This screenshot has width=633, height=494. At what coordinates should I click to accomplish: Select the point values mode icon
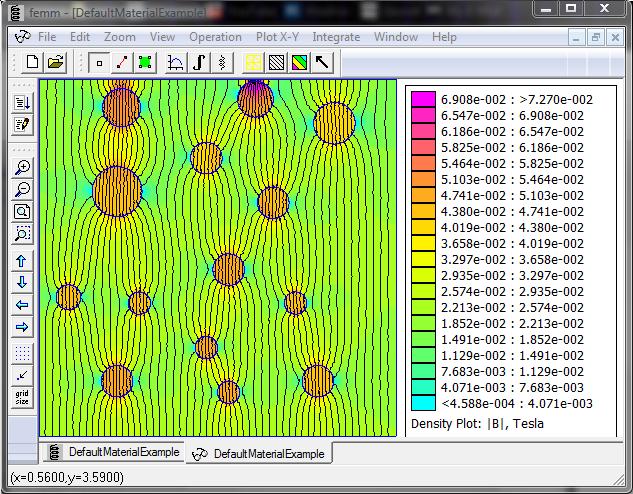click(x=99, y=63)
